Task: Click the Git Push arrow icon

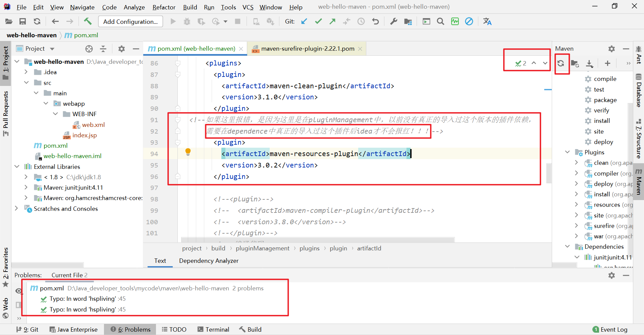Action: [332, 21]
